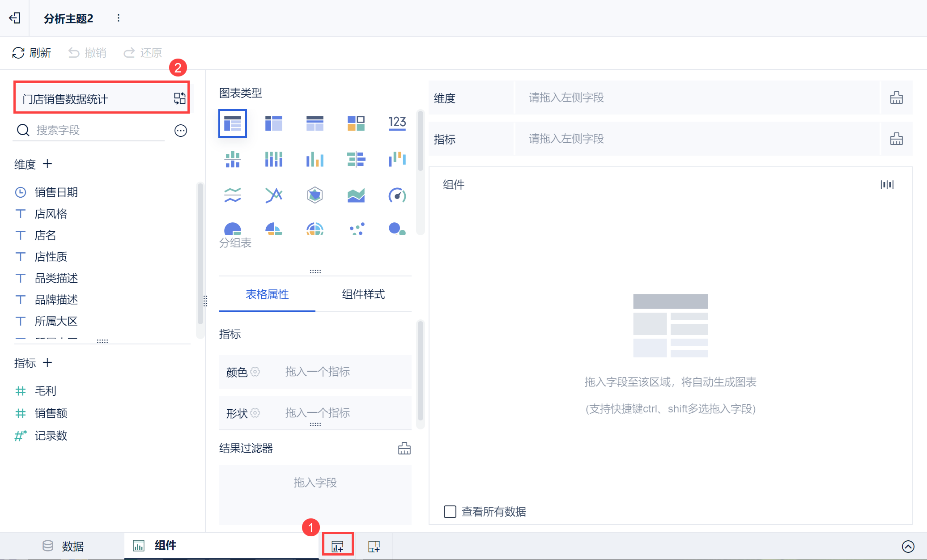
Task: Select the cross table chart type
Action: (273, 123)
